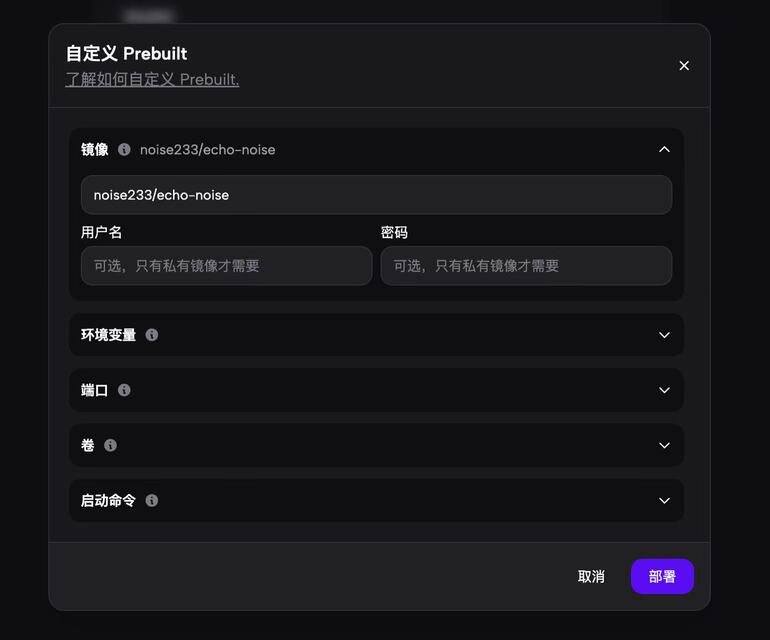Click the info icon next to 镜像

[x=124, y=149]
